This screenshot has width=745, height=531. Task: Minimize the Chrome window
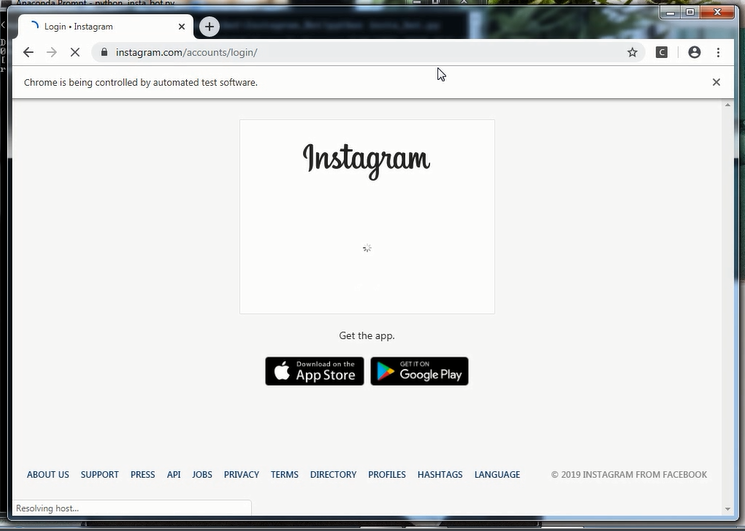click(x=670, y=12)
